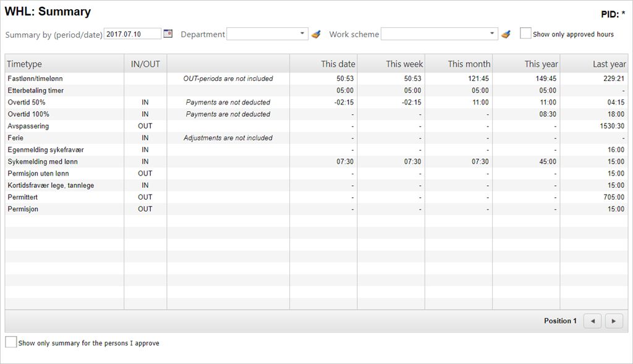
Task: Click the This year column header
Action: point(541,64)
